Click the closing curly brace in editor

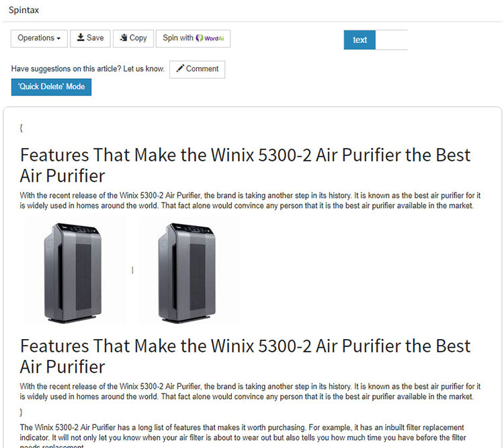click(x=22, y=412)
